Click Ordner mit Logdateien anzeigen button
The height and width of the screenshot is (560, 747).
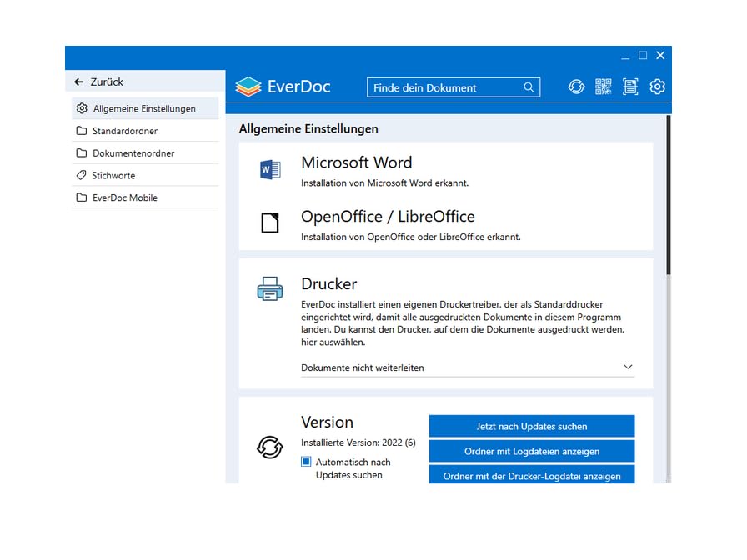532,451
